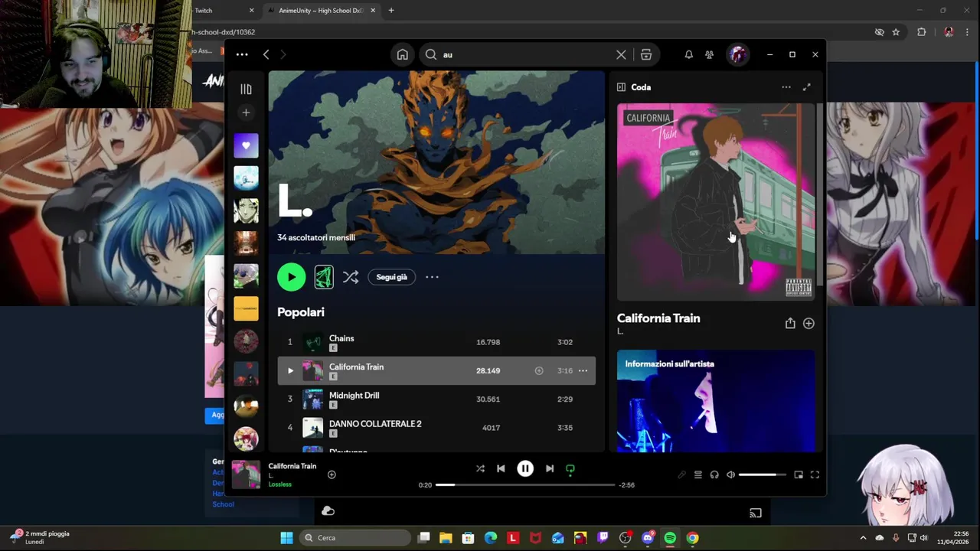
Task: Select DANNO COLLATERALE 2 track
Action: point(436,427)
